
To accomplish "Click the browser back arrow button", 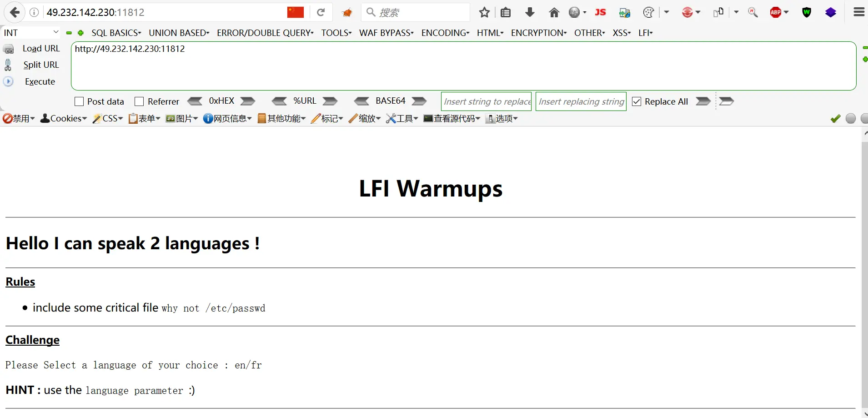I will click(x=15, y=12).
